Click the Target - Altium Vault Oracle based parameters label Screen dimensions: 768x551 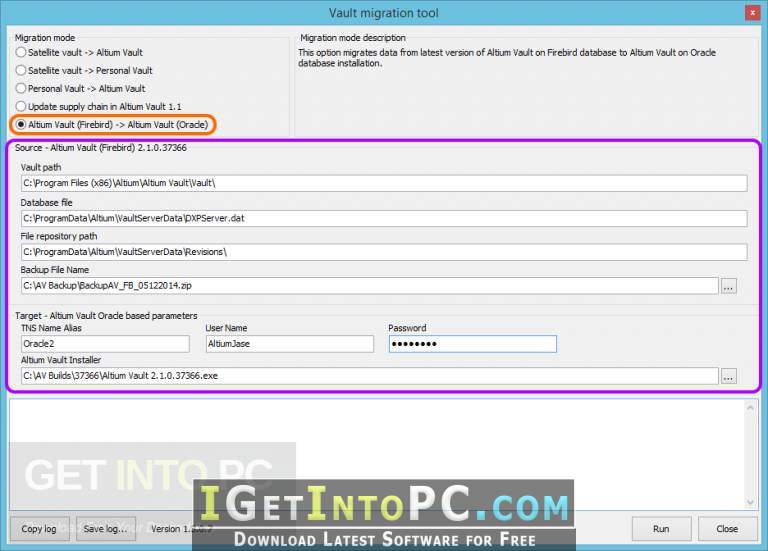tap(106, 316)
